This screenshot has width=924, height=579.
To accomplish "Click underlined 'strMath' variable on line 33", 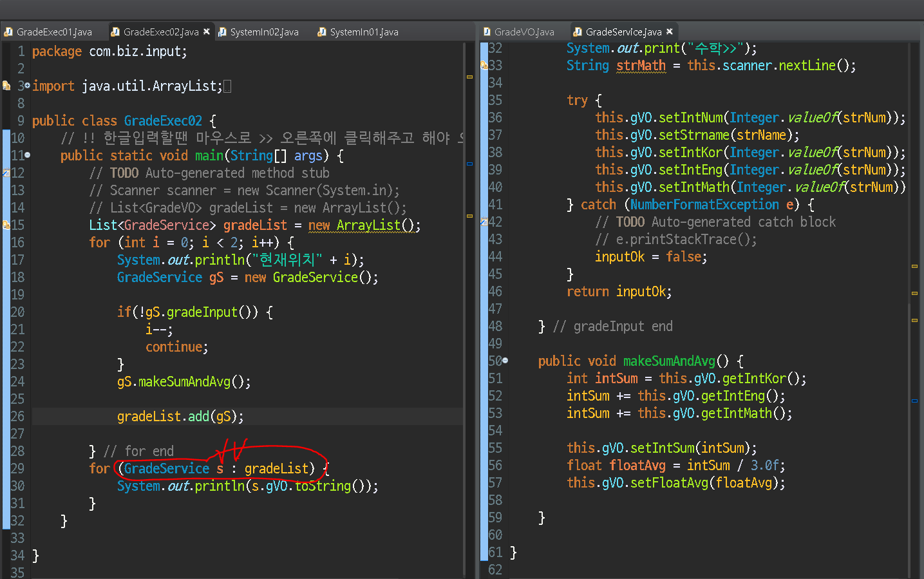I will [641, 66].
